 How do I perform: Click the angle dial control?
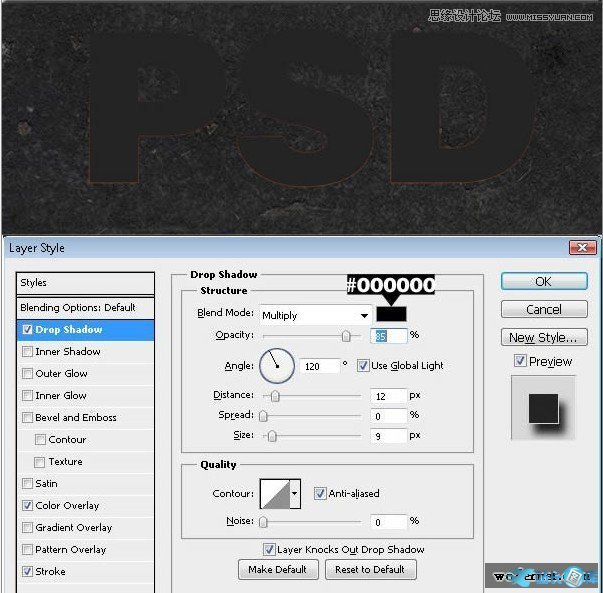coord(276,366)
